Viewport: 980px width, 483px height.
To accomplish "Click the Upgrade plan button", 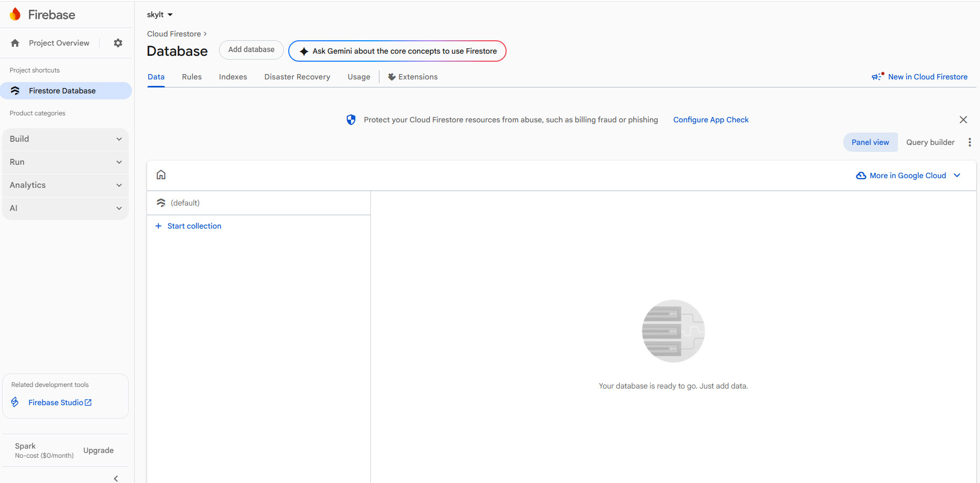I will click(x=98, y=450).
